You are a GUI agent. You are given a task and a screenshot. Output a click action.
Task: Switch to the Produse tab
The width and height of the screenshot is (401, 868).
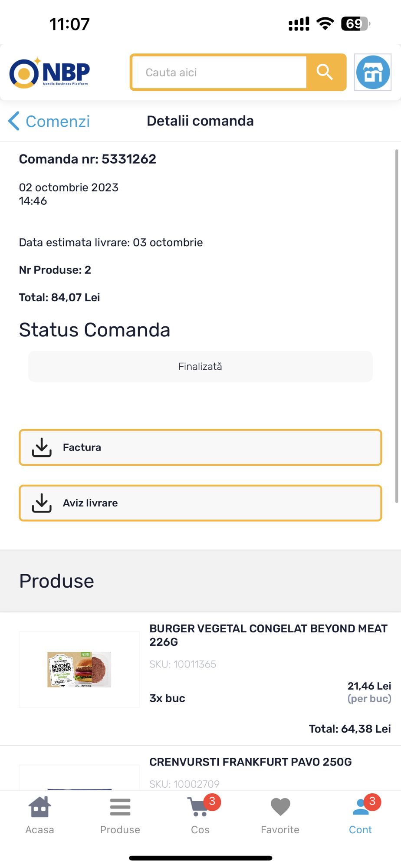point(120,815)
